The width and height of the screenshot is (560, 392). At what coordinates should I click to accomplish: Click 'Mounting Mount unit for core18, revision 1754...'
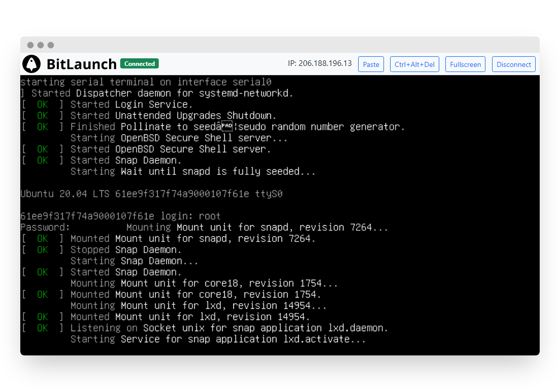tap(204, 283)
